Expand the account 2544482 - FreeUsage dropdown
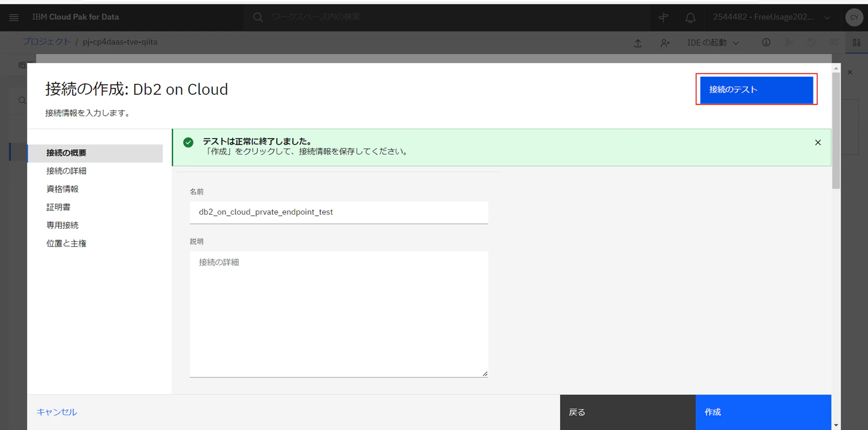 (x=771, y=17)
